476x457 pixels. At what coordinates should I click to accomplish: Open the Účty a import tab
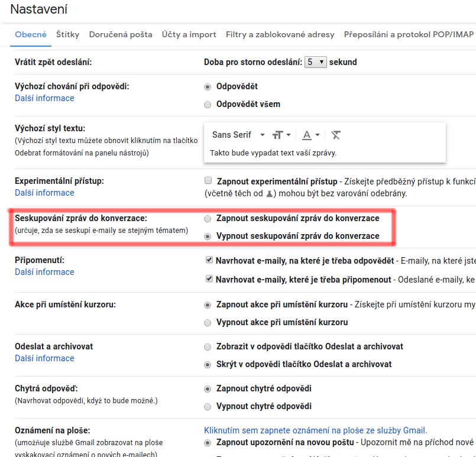click(x=189, y=35)
